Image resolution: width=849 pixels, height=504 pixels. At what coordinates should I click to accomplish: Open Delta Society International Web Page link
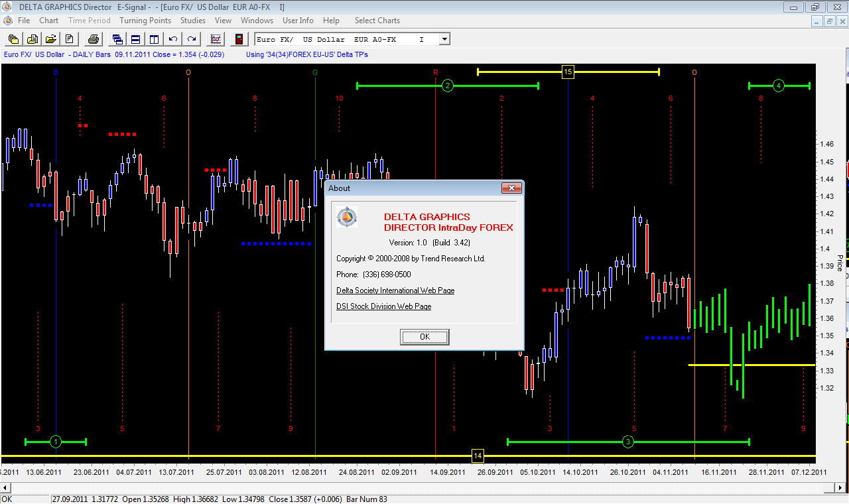tap(395, 290)
